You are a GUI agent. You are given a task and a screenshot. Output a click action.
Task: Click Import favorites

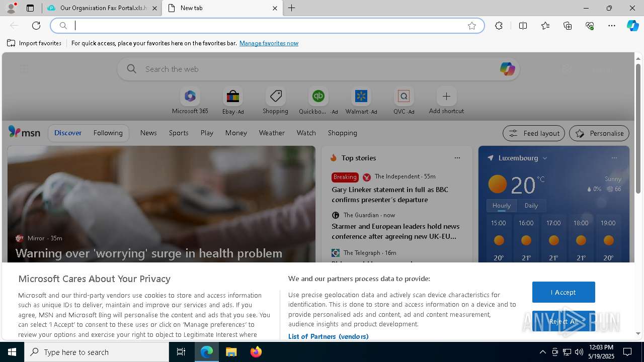click(34, 43)
